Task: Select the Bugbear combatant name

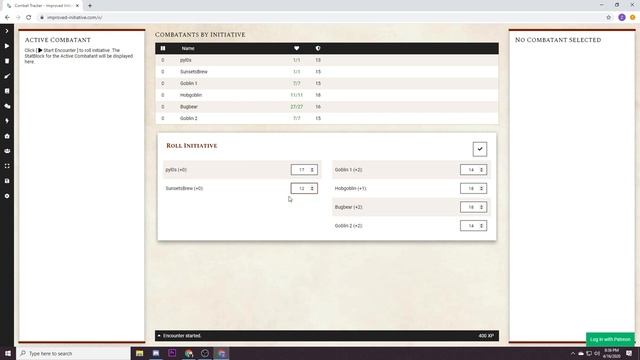Action: [x=189, y=107]
